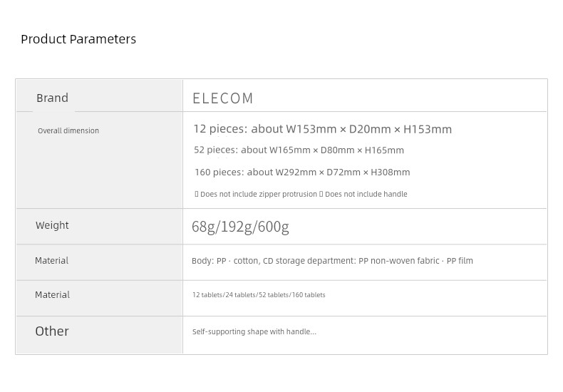
Task: Click the 12 pieces dimension line
Action: pos(322,129)
